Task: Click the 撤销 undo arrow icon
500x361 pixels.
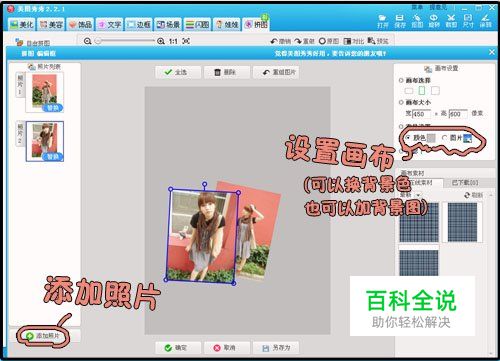Action: pos(274,41)
